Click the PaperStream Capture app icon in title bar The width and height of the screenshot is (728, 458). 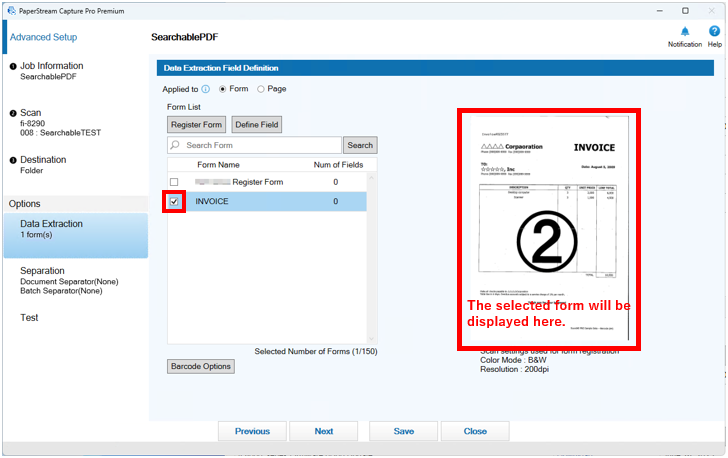(x=11, y=10)
